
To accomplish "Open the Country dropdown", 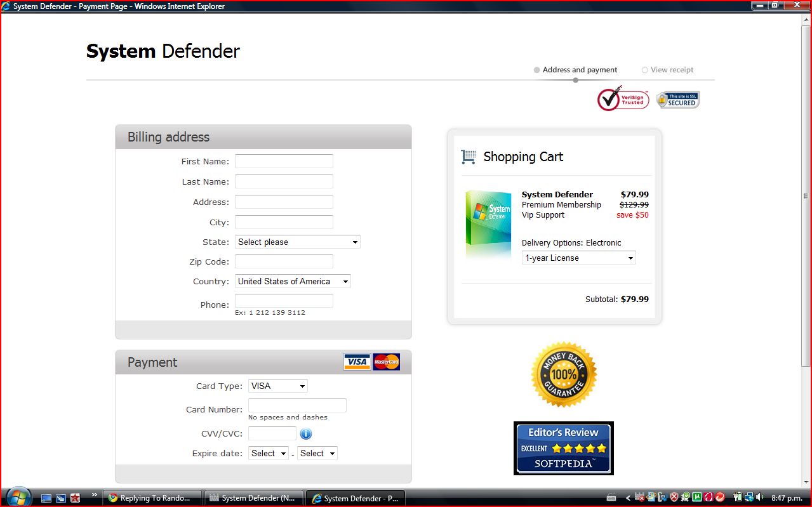I will tap(293, 281).
